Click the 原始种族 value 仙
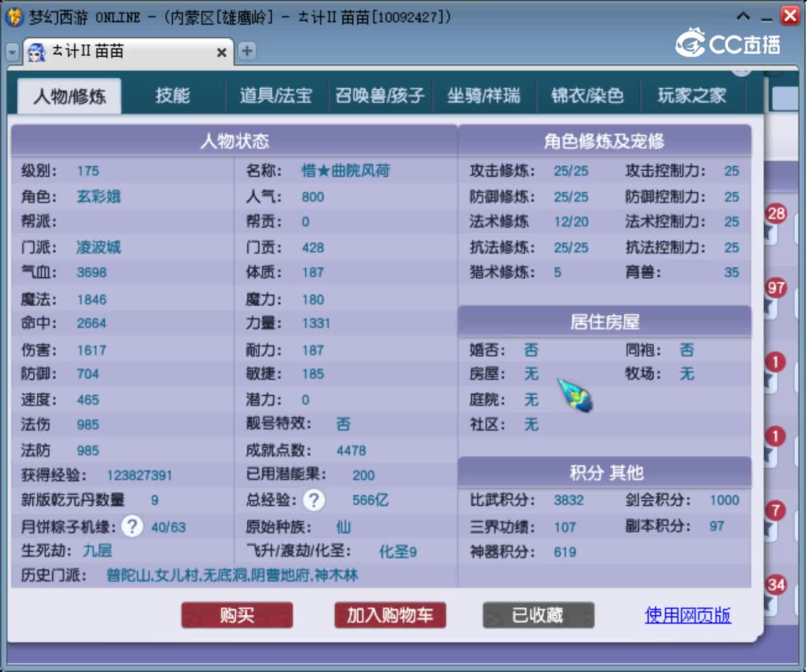The width and height of the screenshot is (807, 672). coord(343,527)
